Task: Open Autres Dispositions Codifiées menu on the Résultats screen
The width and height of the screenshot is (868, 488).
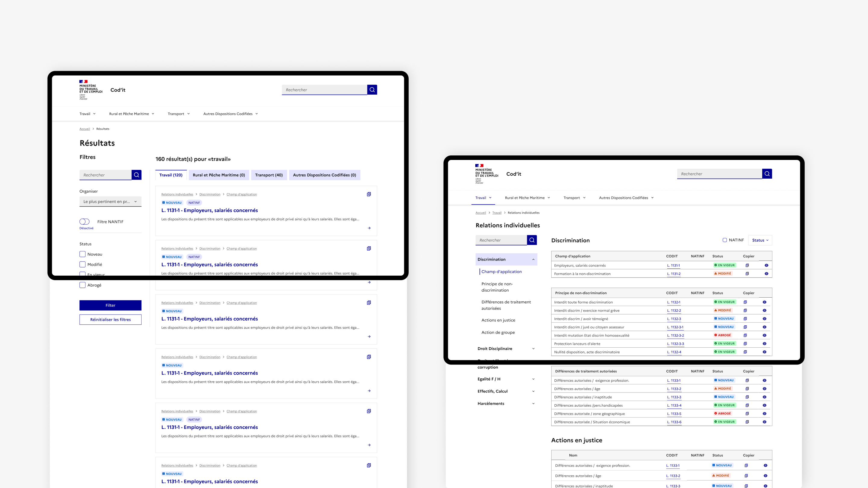Action: (x=231, y=114)
